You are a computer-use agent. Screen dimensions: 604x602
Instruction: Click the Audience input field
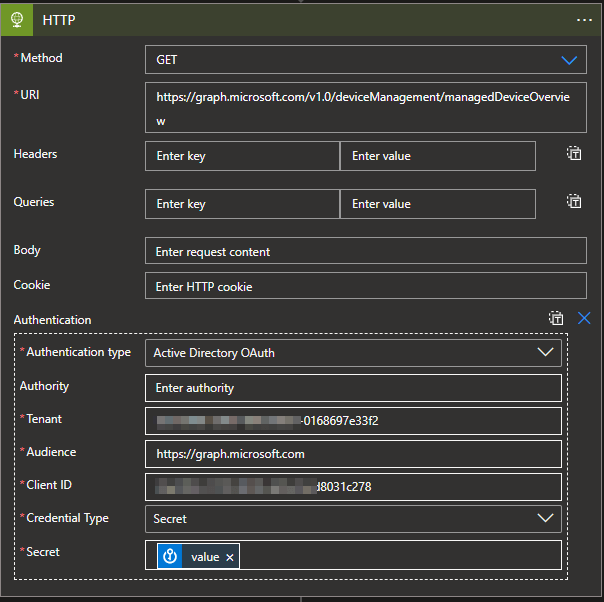pyautogui.click(x=353, y=454)
